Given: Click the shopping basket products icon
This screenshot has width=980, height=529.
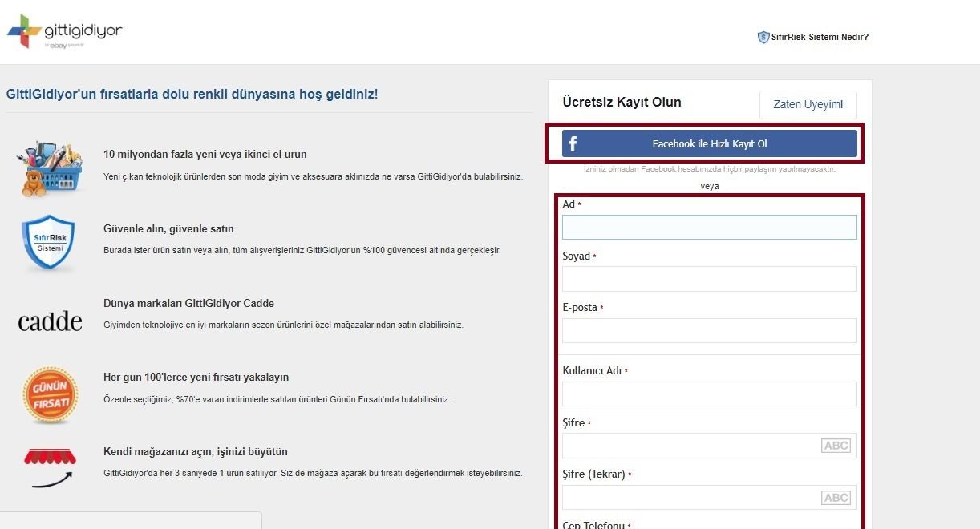Looking at the screenshot, I should coord(50,168).
